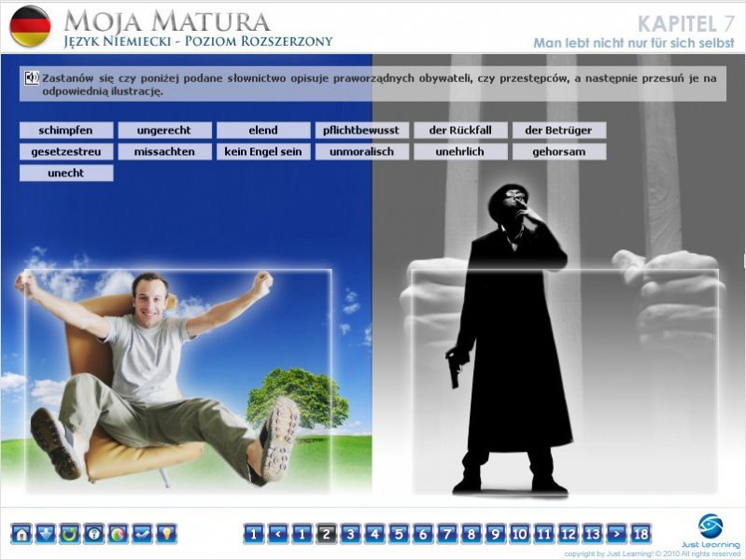Click the blue down-arrow icon

pos(45,534)
